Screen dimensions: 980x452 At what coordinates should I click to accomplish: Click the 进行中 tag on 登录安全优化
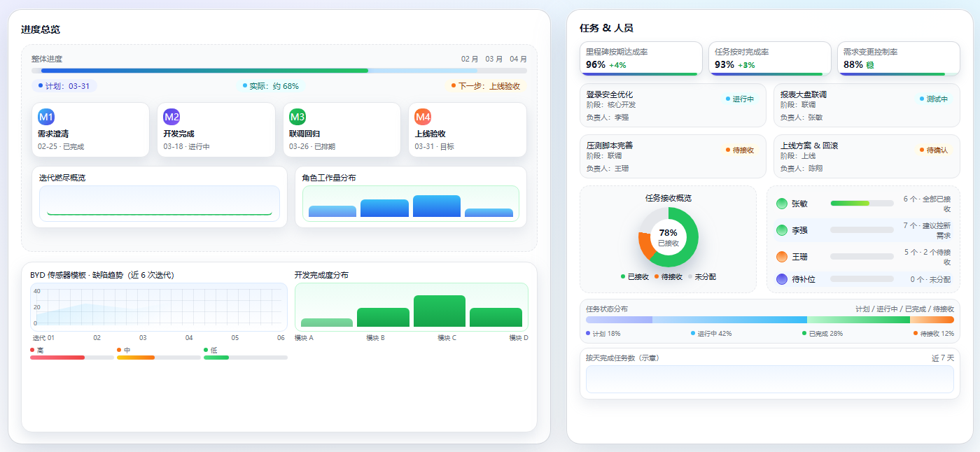tap(739, 99)
